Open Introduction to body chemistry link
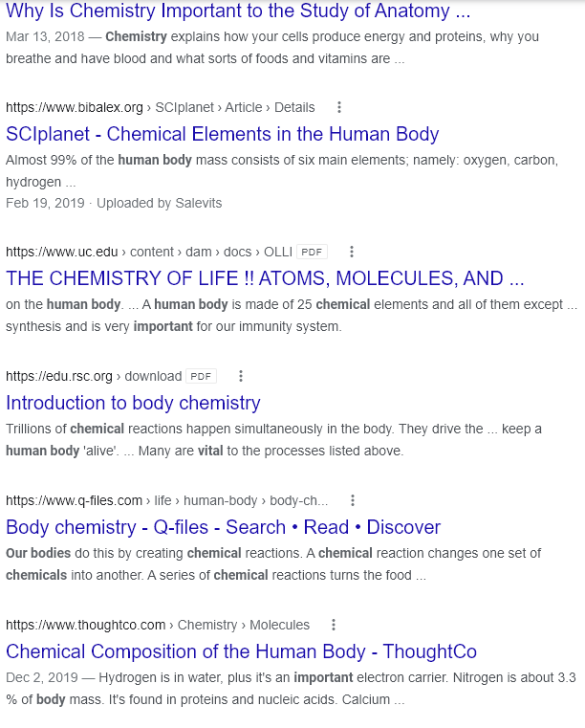This screenshot has width=585, height=728. [133, 403]
